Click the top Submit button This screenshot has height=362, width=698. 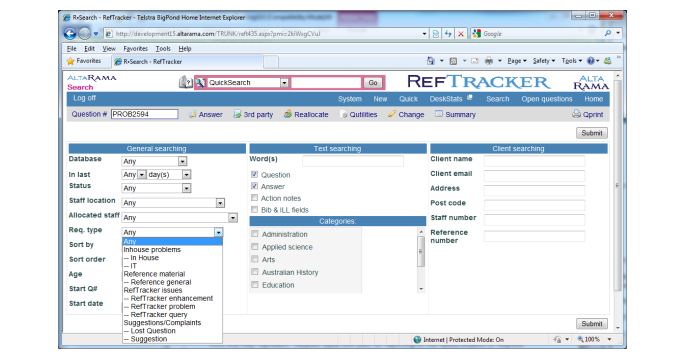592,133
